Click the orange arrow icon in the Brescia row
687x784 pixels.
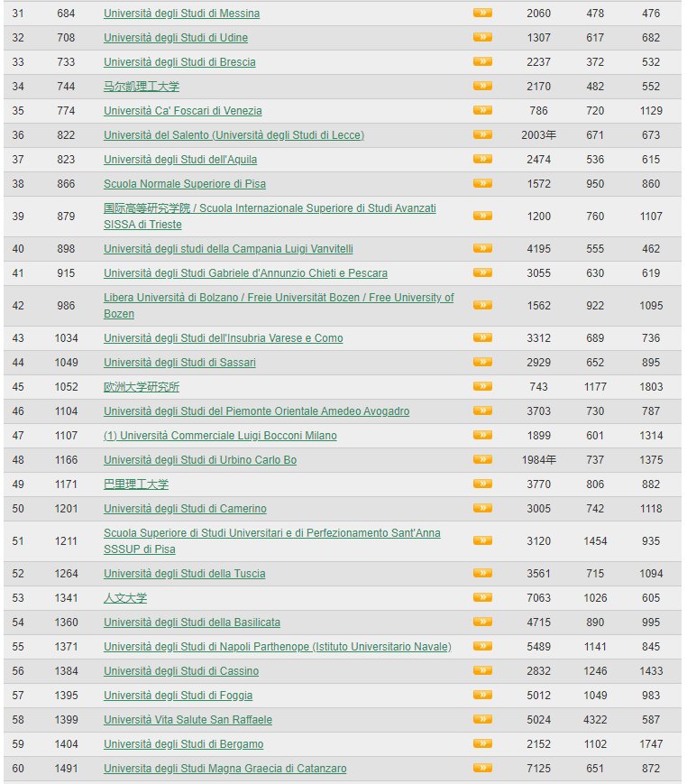(x=482, y=61)
